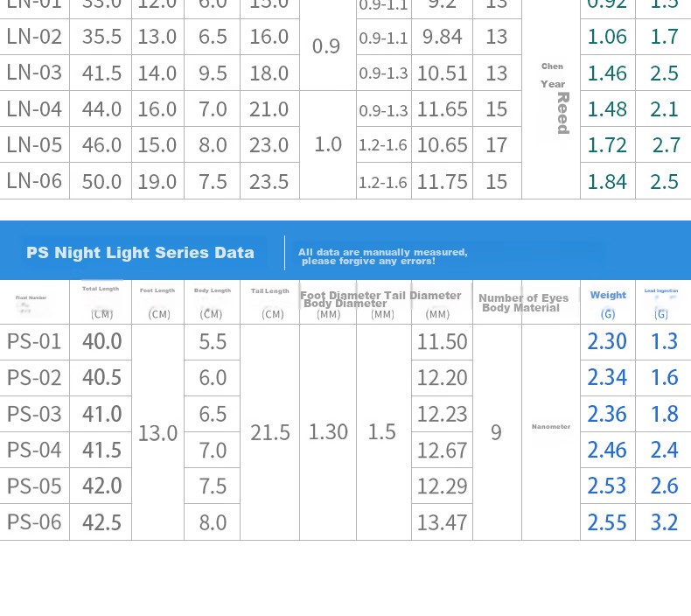The image size is (691, 616).
Task: Click the merged 21.5 tail length cell
Action: pyautogui.click(x=269, y=432)
